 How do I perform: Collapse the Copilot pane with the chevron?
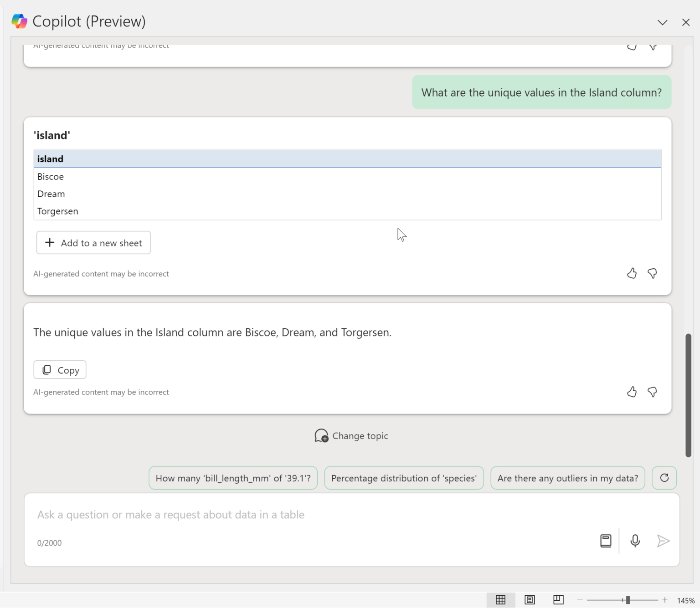point(662,22)
